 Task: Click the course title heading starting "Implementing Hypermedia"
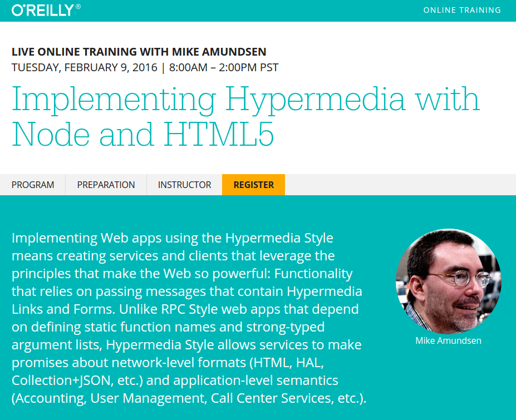pos(246,116)
